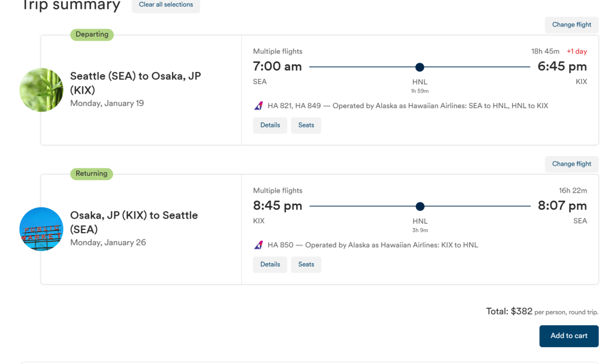Change the returning Osaka to Seattle flight
This screenshot has width=609, height=364.
tap(571, 164)
